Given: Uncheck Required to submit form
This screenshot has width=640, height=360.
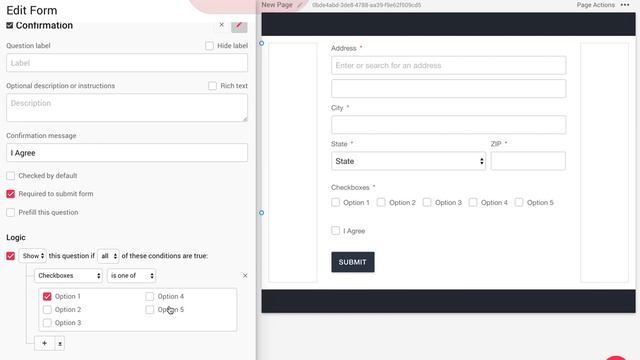Looking at the screenshot, I should click(x=11, y=194).
